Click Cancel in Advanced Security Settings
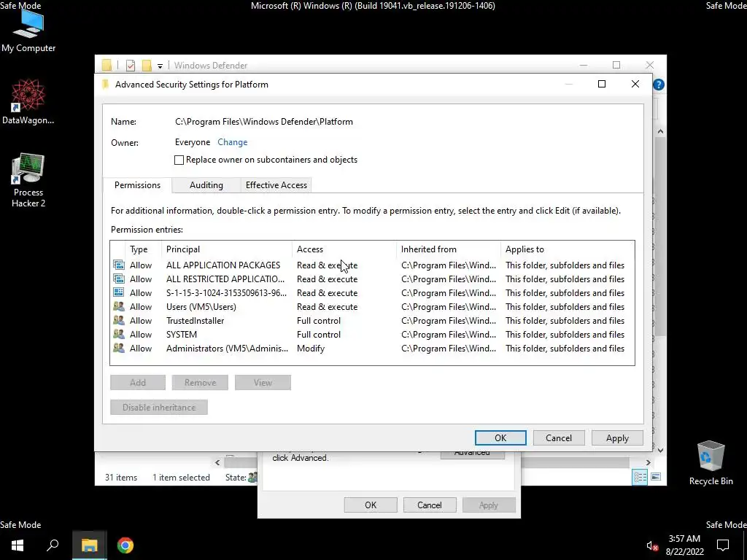Image resolution: width=747 pixels, height=560 pixels. pyautogui.click(x=559, y=438)
